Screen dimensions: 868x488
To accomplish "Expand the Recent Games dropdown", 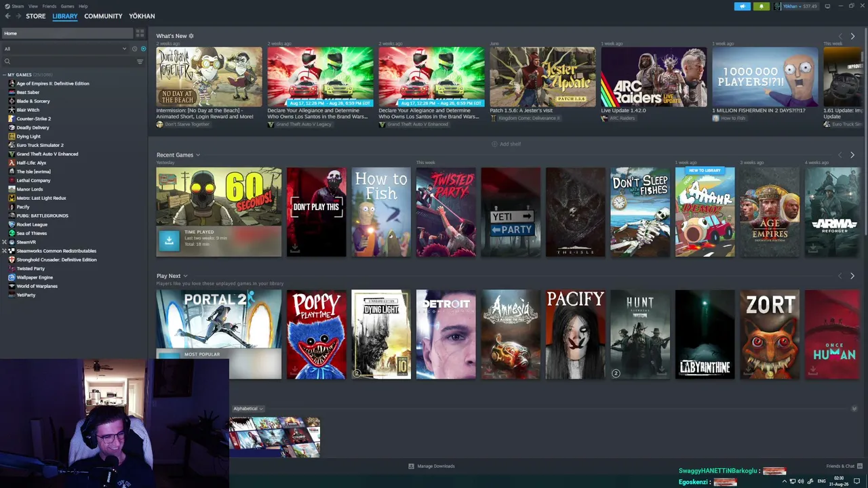I will pyautogui.click(x=197, y=155).
